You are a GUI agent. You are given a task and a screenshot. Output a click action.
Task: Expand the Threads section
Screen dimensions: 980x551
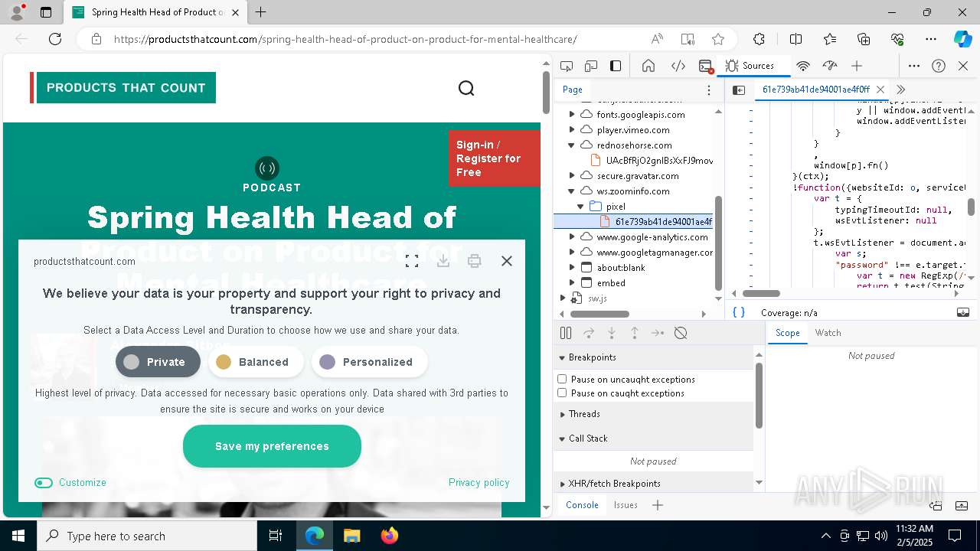pyautogui.click(x=562, y=414)
